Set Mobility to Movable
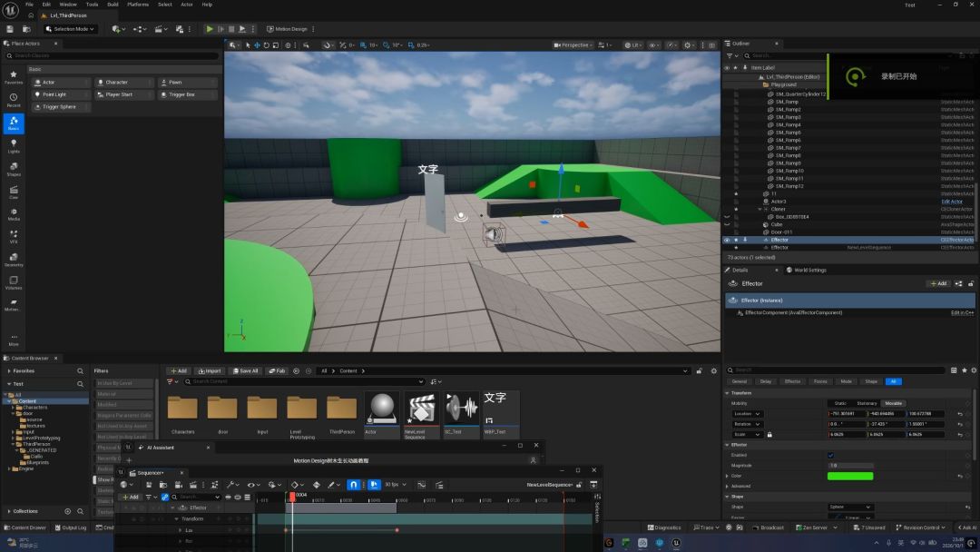 click(x=893, y=403)
